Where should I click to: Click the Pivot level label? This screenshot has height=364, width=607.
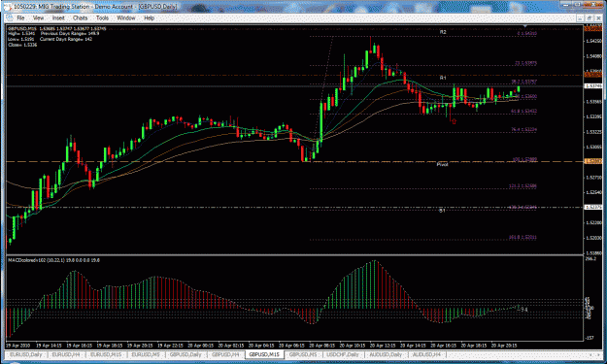[x=442, y=164]
